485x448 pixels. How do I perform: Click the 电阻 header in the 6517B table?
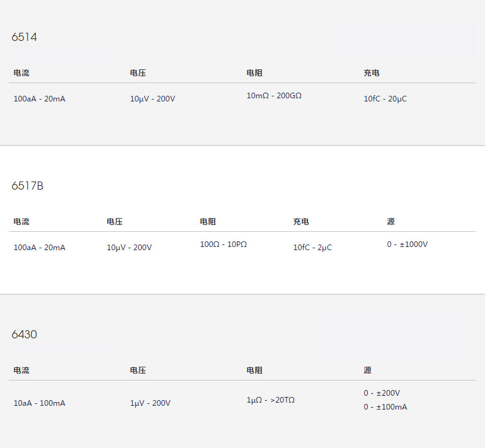pyautogui.click(x=208, y=222)
